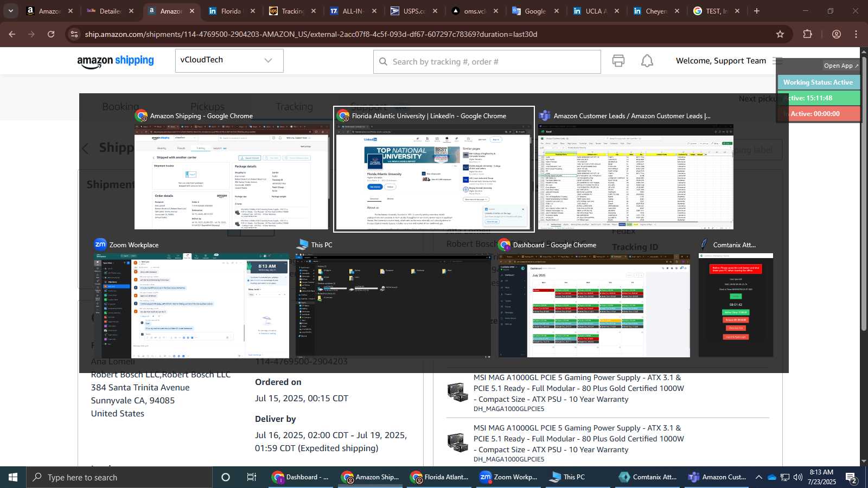Expand the vCloudTech account dropdown
The image size is (868, 488).
[x=229, y=60]
